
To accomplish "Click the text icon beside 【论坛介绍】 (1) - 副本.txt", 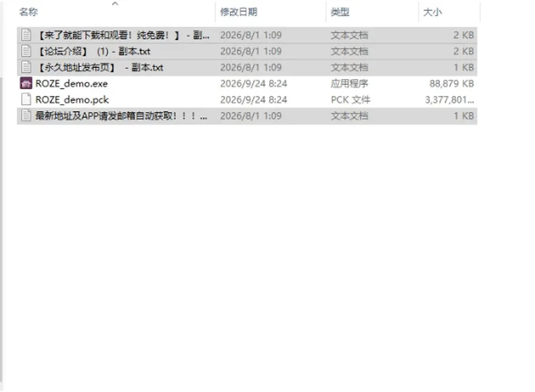I will tap(26, 51).
